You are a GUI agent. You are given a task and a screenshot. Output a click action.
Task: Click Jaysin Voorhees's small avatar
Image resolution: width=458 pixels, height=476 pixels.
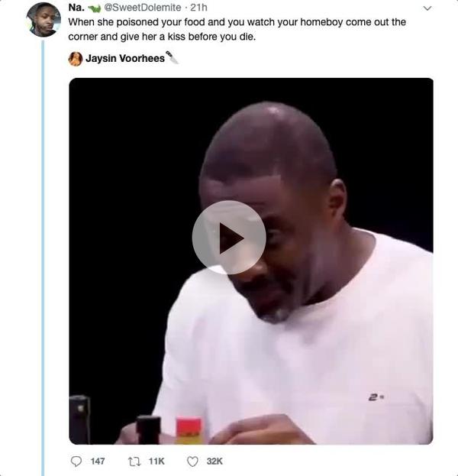pyautogui.click(x=76, y=59)
